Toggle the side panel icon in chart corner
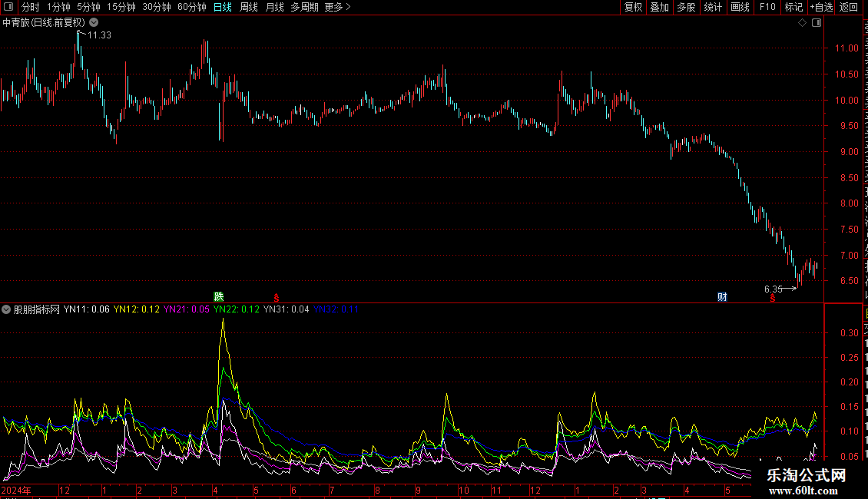This screenshot has width=868, height=499. pos(817,23)
